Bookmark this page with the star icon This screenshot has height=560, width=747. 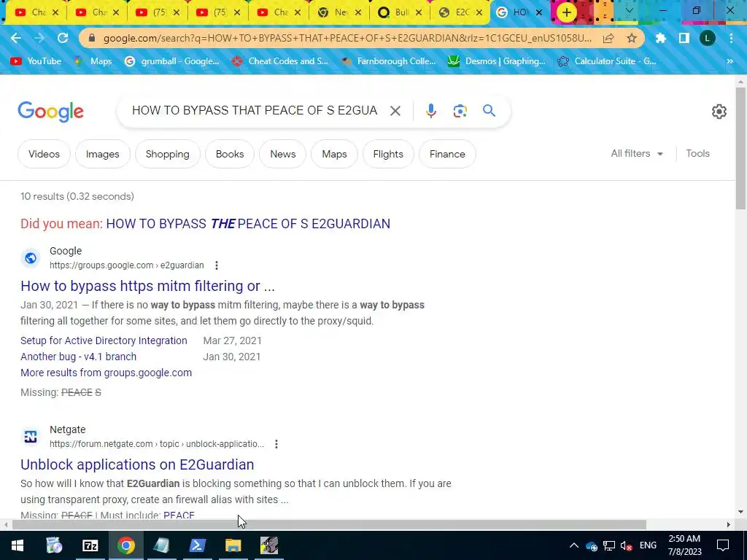tap(632, 39)
